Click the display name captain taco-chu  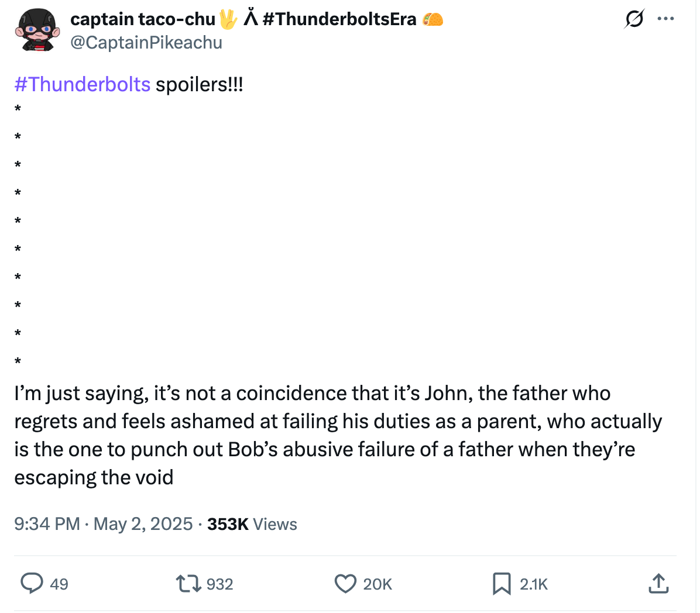pos(142,18)
